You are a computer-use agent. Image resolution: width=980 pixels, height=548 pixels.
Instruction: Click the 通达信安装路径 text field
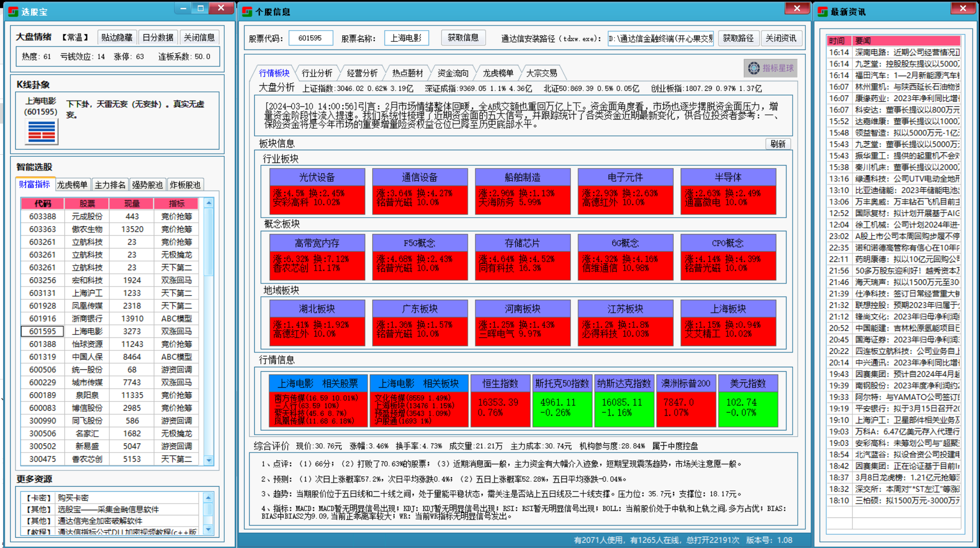661,38
